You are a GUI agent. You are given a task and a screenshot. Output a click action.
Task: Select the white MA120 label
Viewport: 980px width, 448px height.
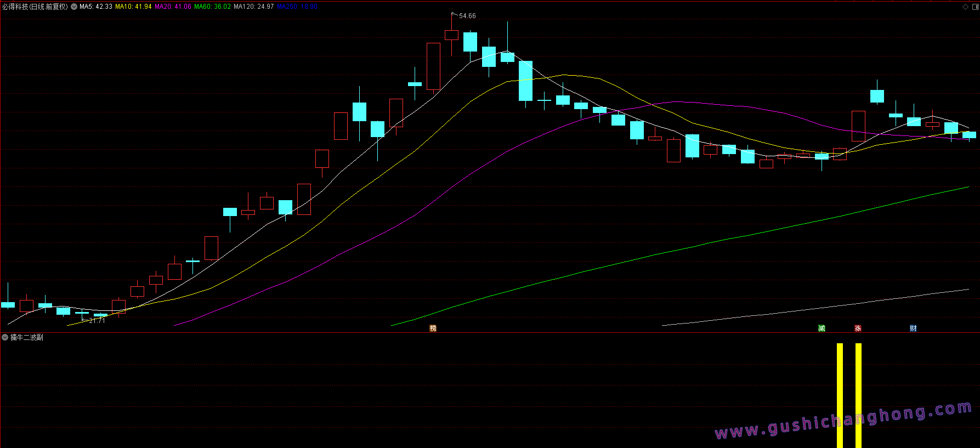click(x=253, y=7)
